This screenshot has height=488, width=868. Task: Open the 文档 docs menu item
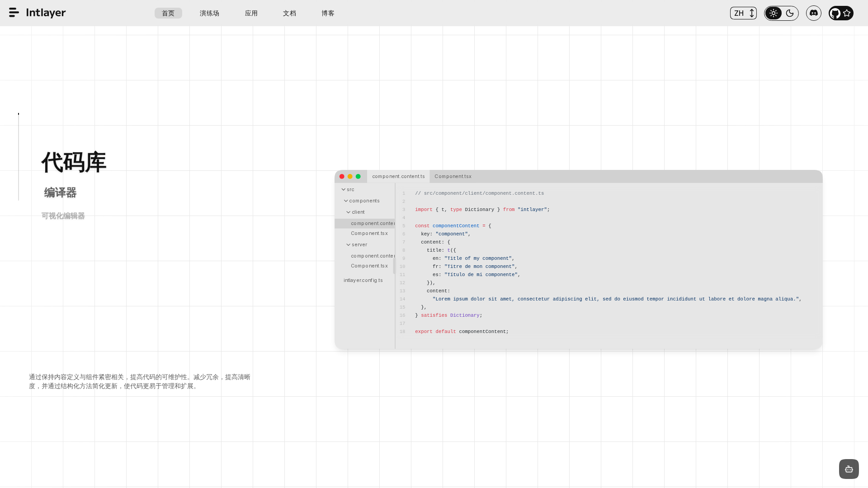(x=289, y=13)
